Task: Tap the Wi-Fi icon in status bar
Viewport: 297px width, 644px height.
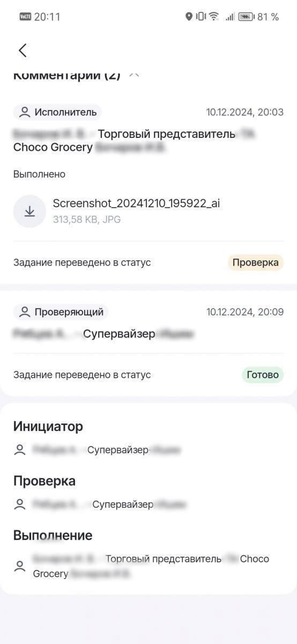Action: tap(214, 17)
